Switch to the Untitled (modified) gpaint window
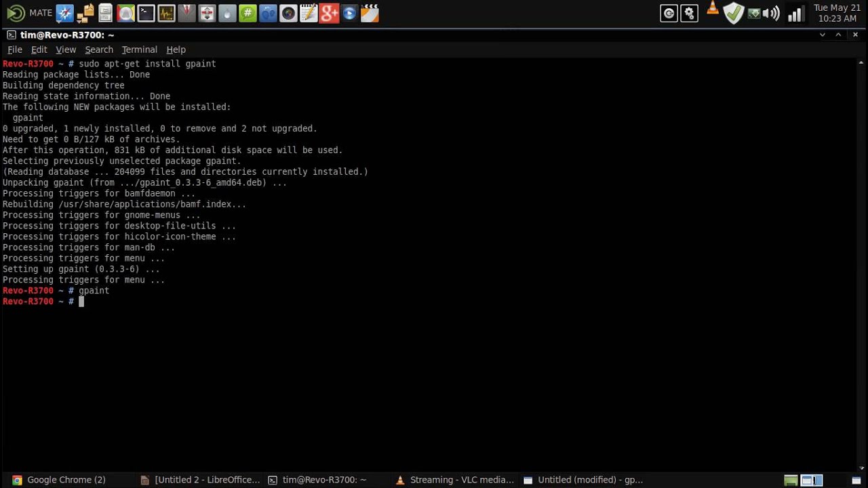 click(583, 480)
